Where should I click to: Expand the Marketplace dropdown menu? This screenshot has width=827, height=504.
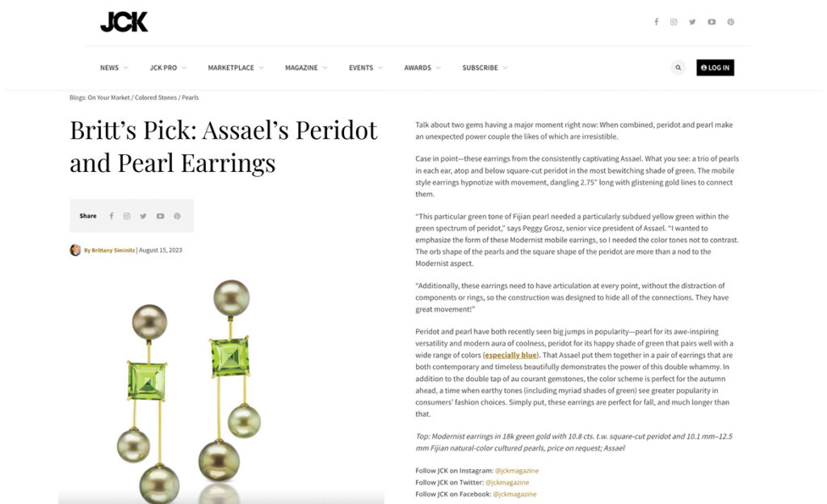click(x=236, y=68)
